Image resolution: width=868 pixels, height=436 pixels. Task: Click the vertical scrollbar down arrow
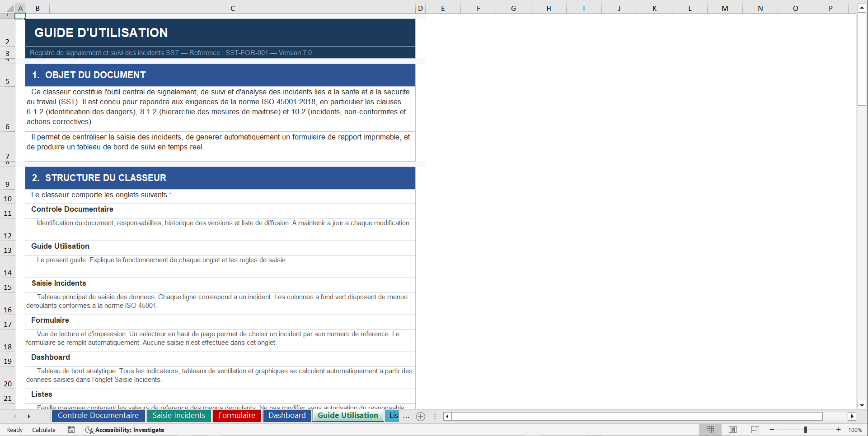pyautogui.click(x=863, y=405)
